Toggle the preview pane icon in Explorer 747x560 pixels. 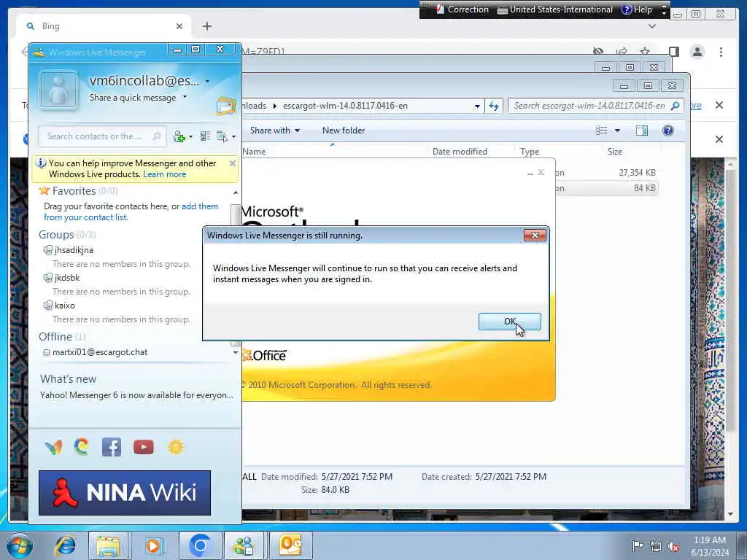[x=642, y=131]
